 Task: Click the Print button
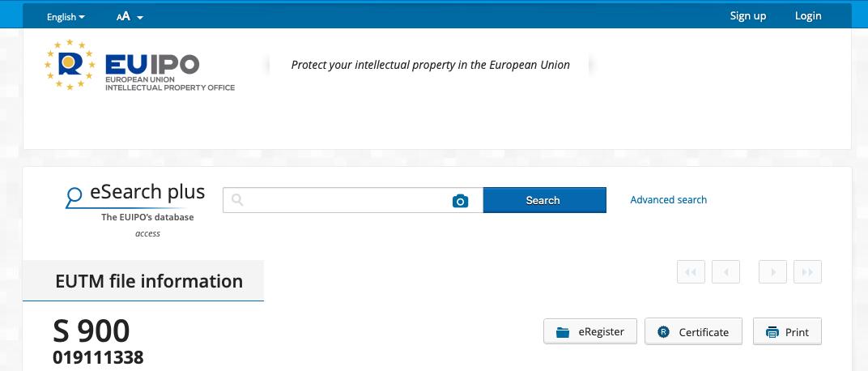787,332
